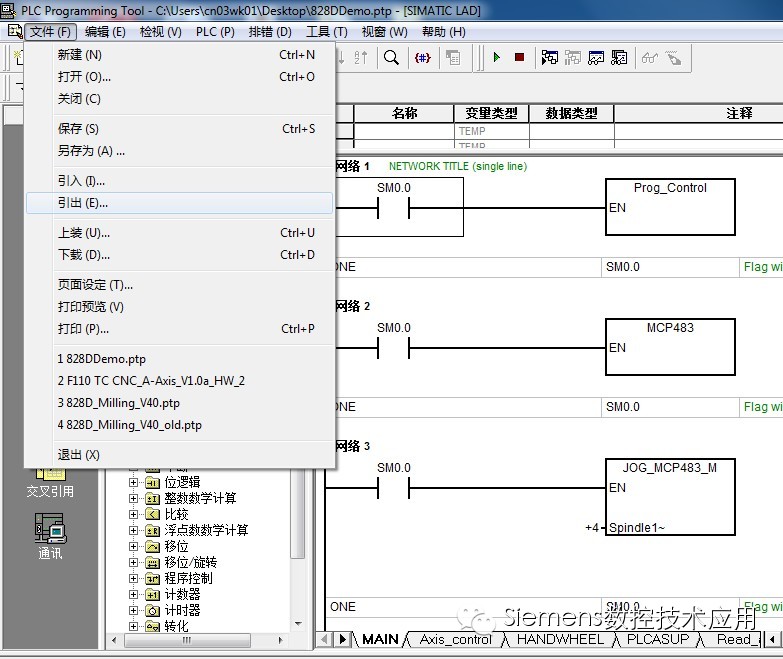Choose 页面设定 (T)... entry
The height and width of the screenshot is (659, 783).
click(x=180, y=285)
